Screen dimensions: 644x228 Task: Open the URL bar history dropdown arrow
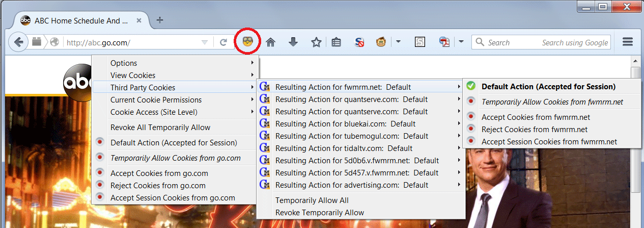[205, 42]
